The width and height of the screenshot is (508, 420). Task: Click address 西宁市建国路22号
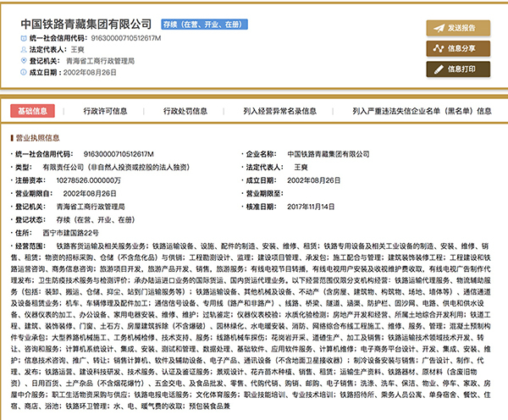(71, 233)
